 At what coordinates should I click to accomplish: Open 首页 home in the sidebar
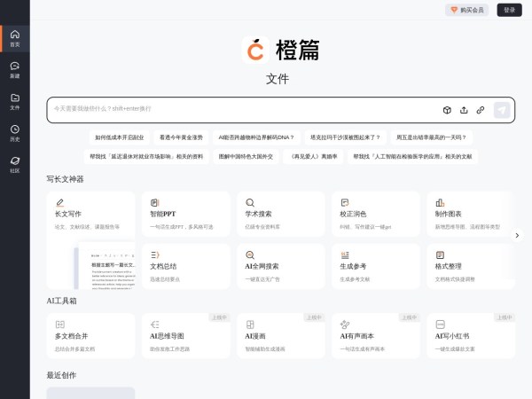[x=14, y=38]
